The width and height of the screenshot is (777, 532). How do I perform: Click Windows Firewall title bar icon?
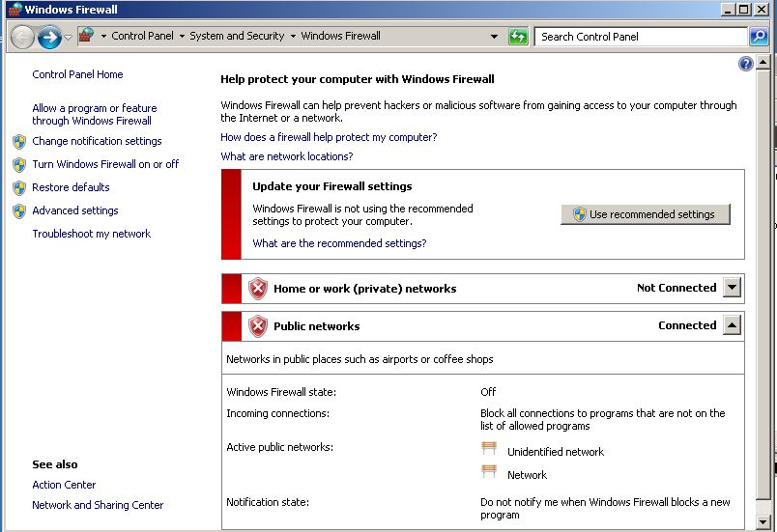[x=14, y=10]
